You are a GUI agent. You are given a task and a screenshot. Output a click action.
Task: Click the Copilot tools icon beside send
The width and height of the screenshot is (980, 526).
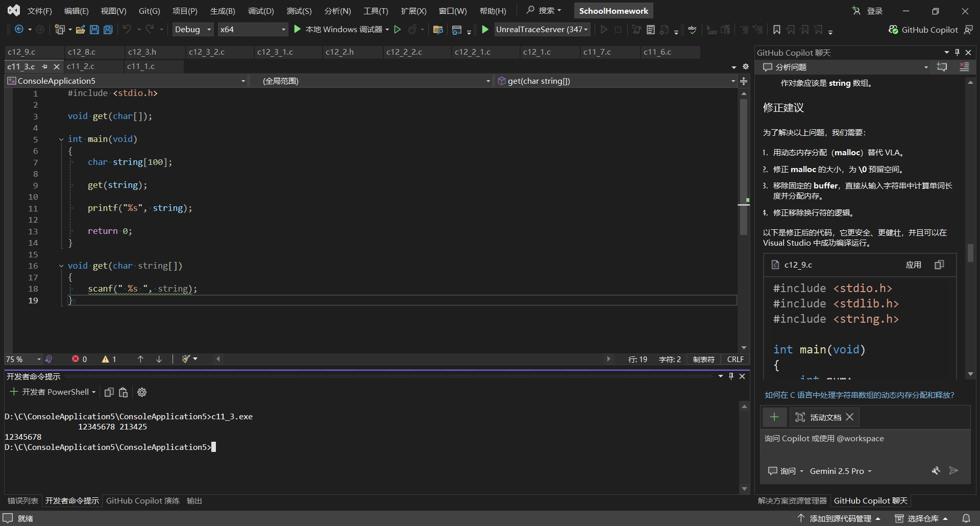pyautogui.click(x=936, y=471)
